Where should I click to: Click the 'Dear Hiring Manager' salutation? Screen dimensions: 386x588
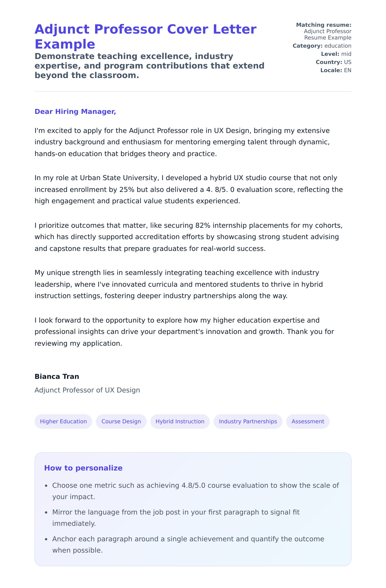(75, 111)
